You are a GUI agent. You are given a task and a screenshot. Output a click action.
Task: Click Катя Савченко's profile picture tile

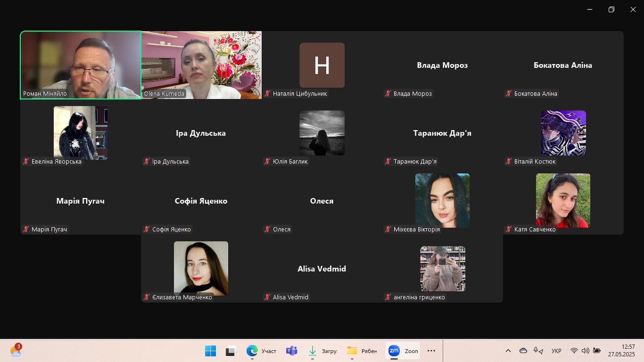click(563, 200)
